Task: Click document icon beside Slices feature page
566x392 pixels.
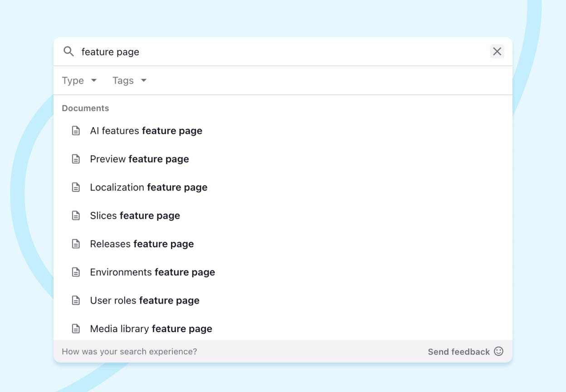Action: click(x=76, y=216)
